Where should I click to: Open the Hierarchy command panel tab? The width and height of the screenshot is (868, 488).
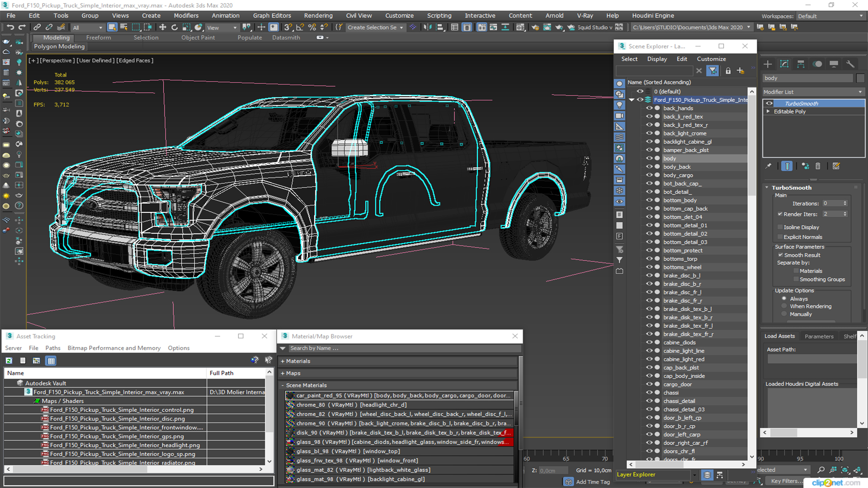pos(801,64)
